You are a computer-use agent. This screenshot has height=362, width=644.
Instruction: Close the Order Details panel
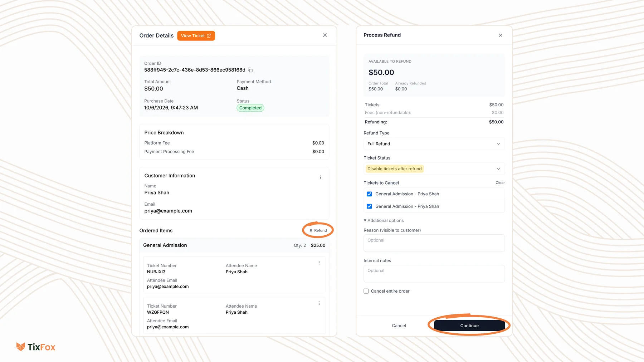coord(325,35)
